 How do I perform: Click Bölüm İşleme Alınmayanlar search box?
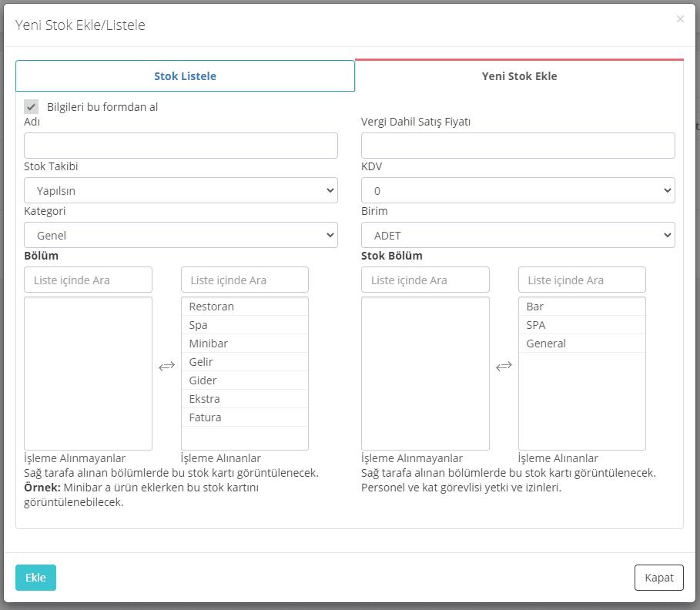pyautogui.click(x=88, y=280)
